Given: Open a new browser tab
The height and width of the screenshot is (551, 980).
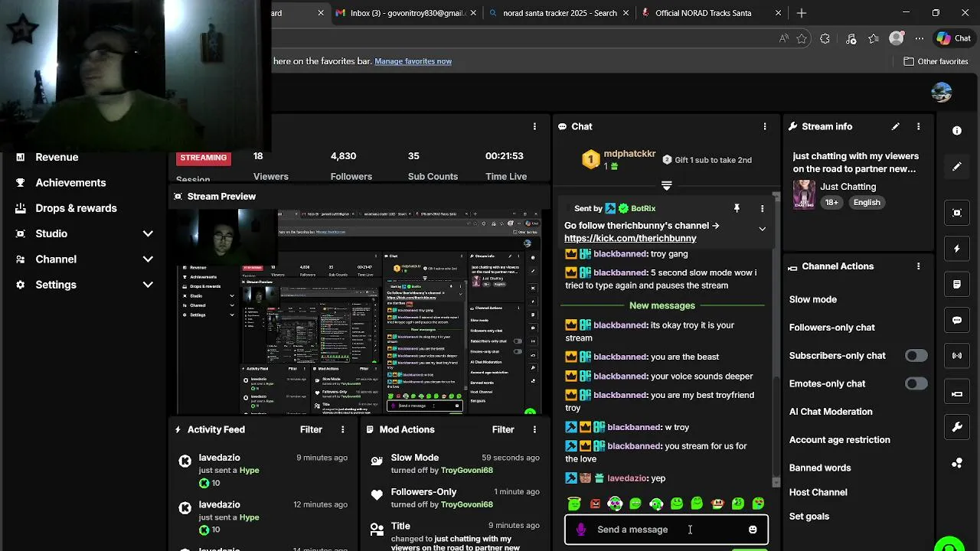Looking at the screenshot, I should coord(802,13).
